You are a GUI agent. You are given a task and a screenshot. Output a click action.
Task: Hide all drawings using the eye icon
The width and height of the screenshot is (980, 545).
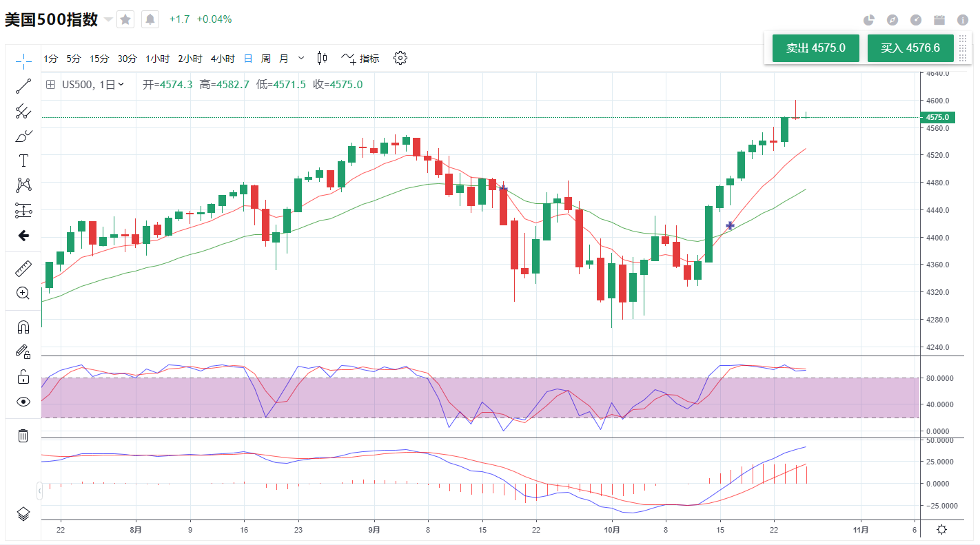click(x=23, y=402)
